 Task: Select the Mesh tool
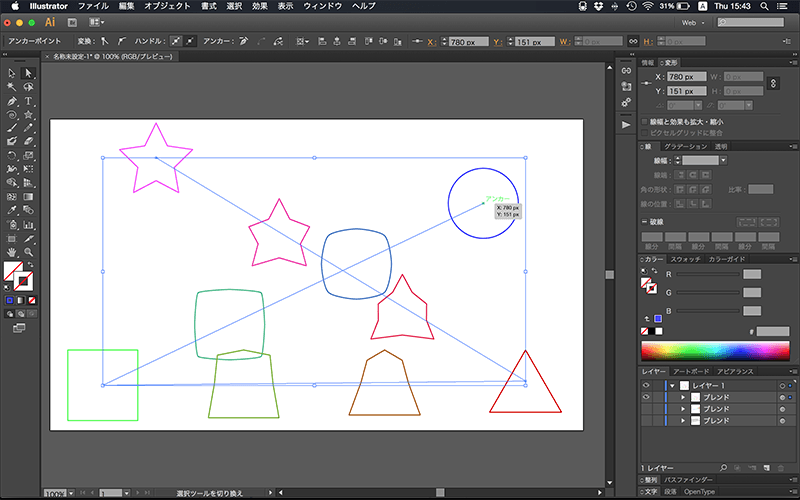tap(11, 196)
